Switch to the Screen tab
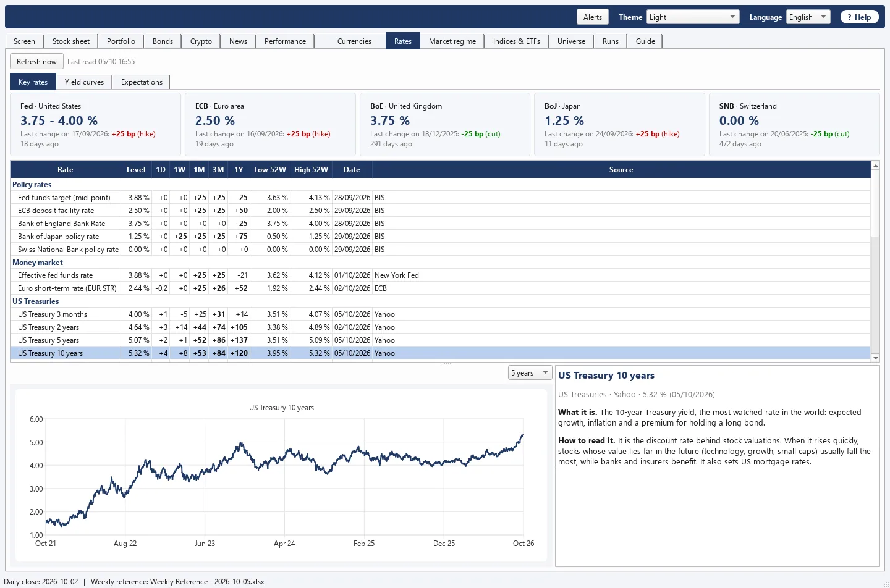Screen dimensions: 890x588 pyautogui.click(x=24, y=41)
